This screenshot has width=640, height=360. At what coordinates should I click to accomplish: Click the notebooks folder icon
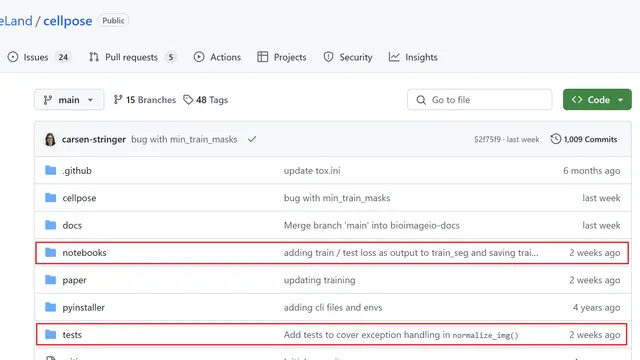point(51,252)
